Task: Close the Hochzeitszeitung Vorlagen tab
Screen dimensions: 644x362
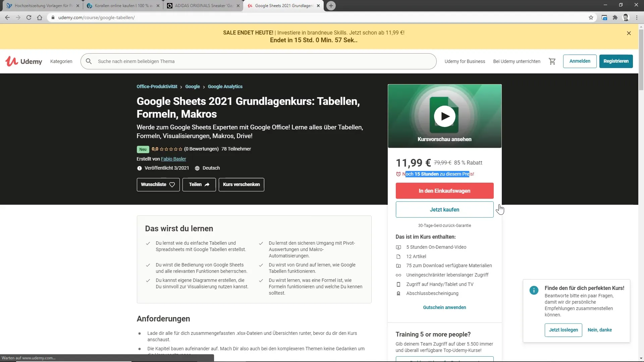Action: pos(78,6)
